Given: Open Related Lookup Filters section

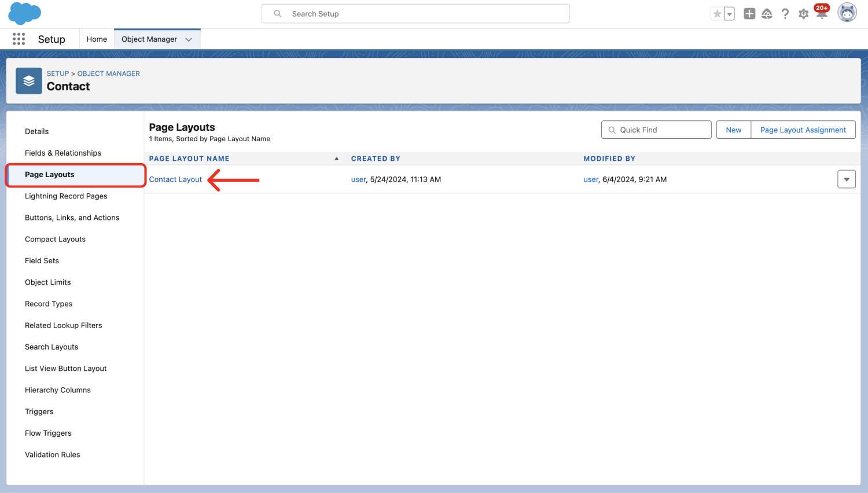Looking at the screenshot, I should (x=64, y=325).
